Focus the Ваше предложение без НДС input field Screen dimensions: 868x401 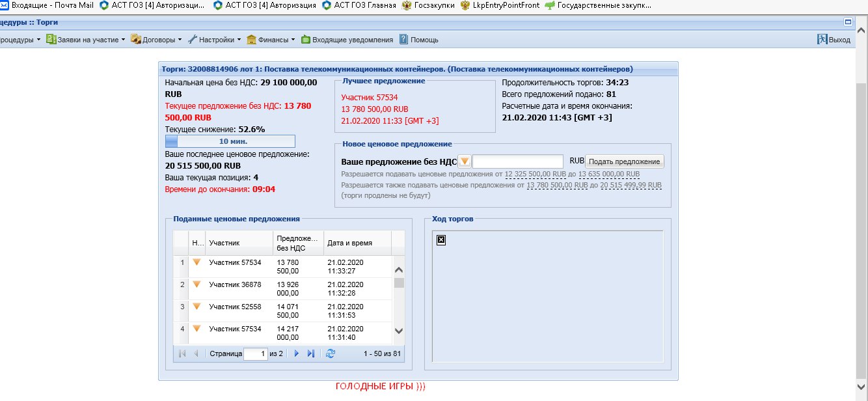click(x=518, y=161)
